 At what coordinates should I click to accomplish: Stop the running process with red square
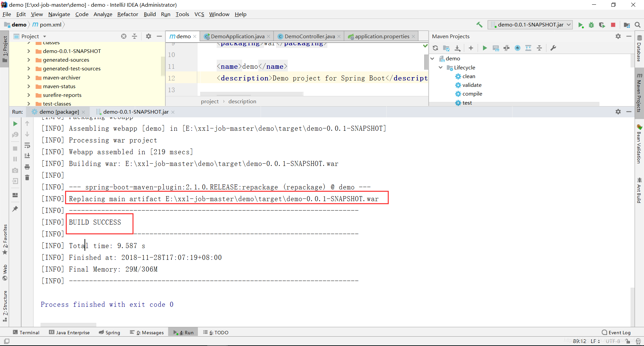pyautogui.click(x=613, y=25)
